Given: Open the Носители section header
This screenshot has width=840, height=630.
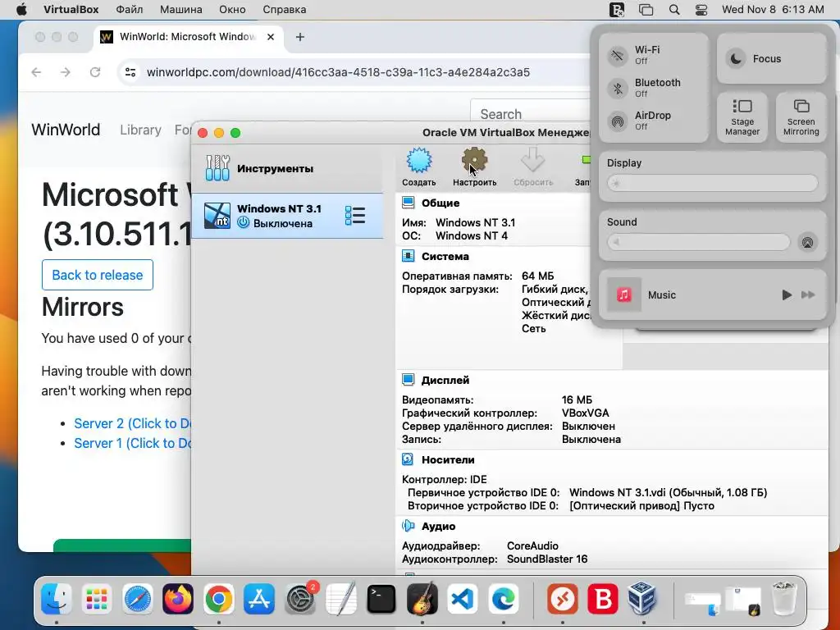Looking at the screenshot, I should (x=448, y=459).
